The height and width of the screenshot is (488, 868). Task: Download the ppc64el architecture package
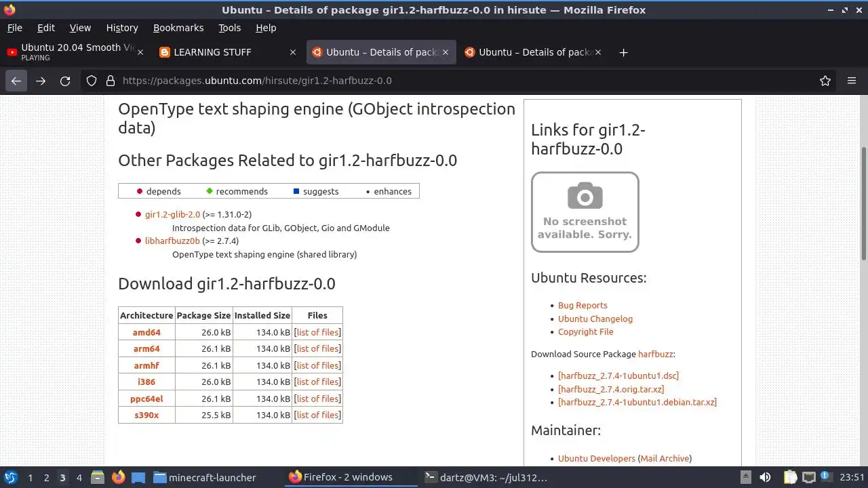pyautogui.click(x=146, y=399)
